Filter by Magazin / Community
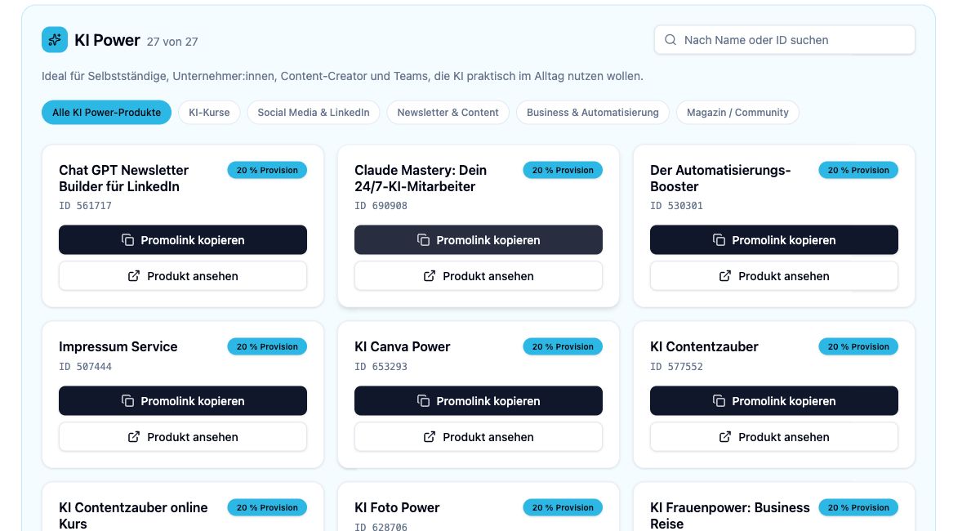This screenshot has width=980, height=531. pos(737,113)
